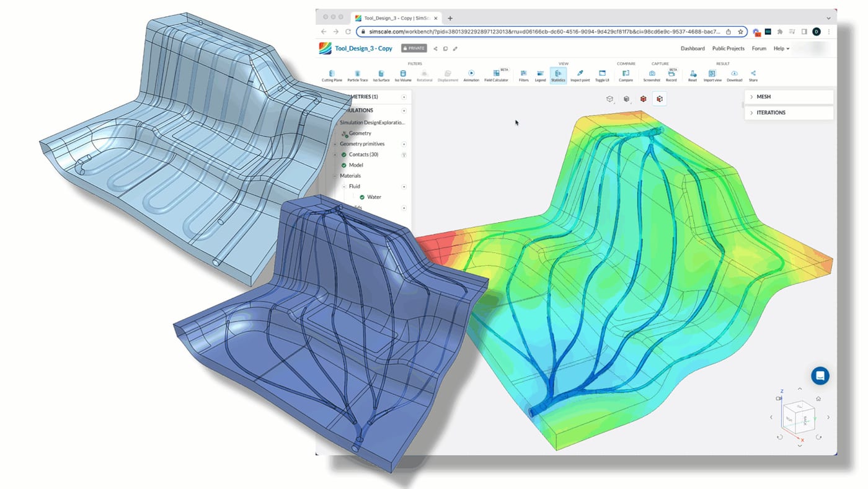Image resolution: width=868 pixels, height=489 pixels.
Task: Open the comments icon next to project title
Action: point(445,48)
